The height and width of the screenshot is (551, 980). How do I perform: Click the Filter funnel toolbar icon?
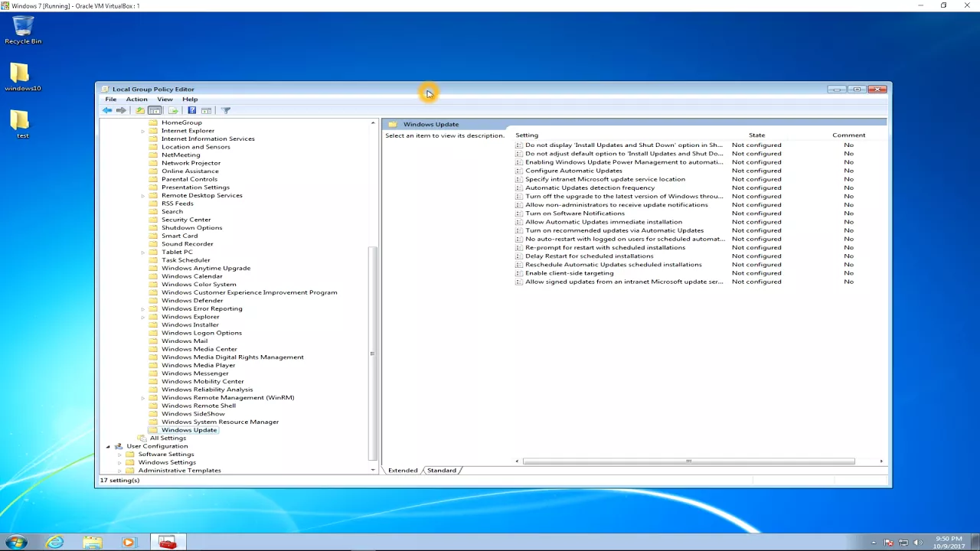pyautogui.click(x=226, y=110)
